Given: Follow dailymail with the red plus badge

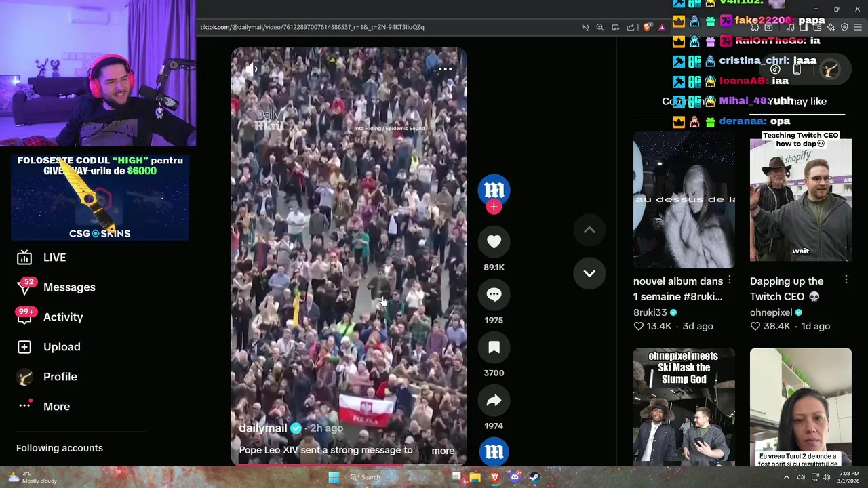Looking at the screenshot, I should pyautogui.click(x=494, y=207).
